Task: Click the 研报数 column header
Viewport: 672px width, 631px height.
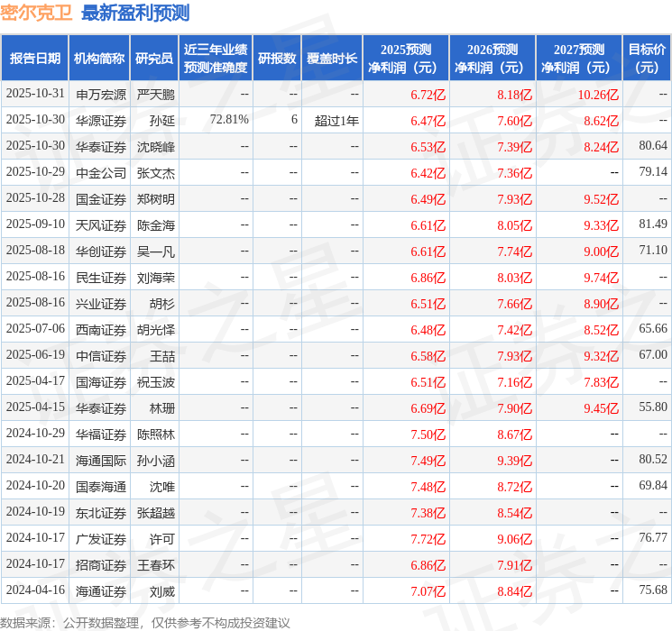Action: 277,58
